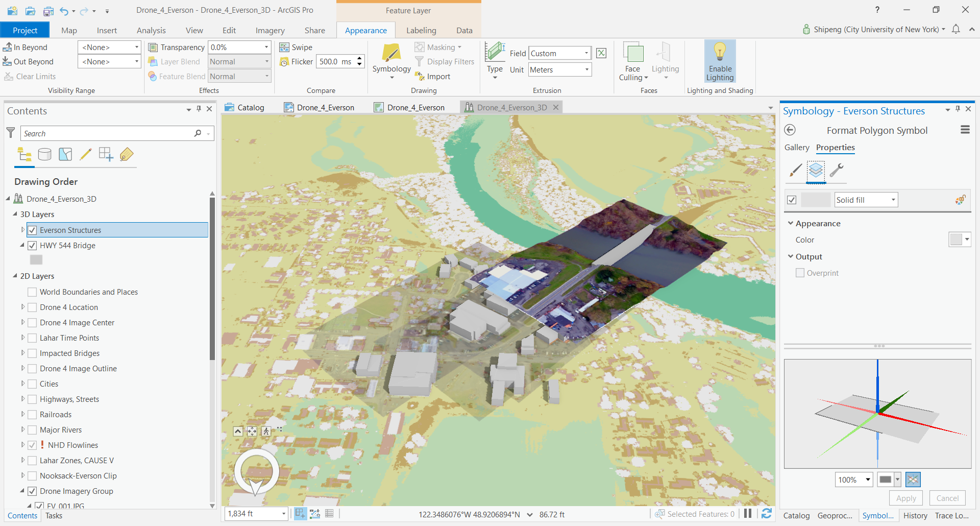Viewport: 980px width, 526px height.
Task: Check the Overprint option
Action: (x=800, y=273)
